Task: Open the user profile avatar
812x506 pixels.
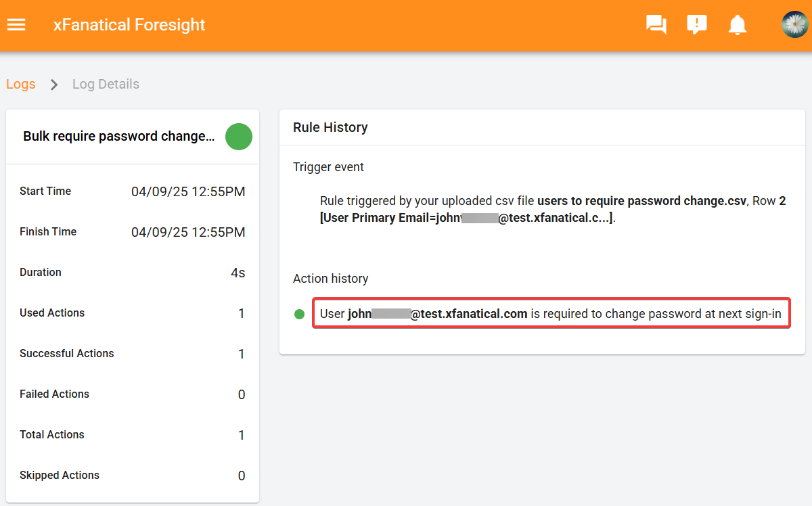Action: pos(794,25)
